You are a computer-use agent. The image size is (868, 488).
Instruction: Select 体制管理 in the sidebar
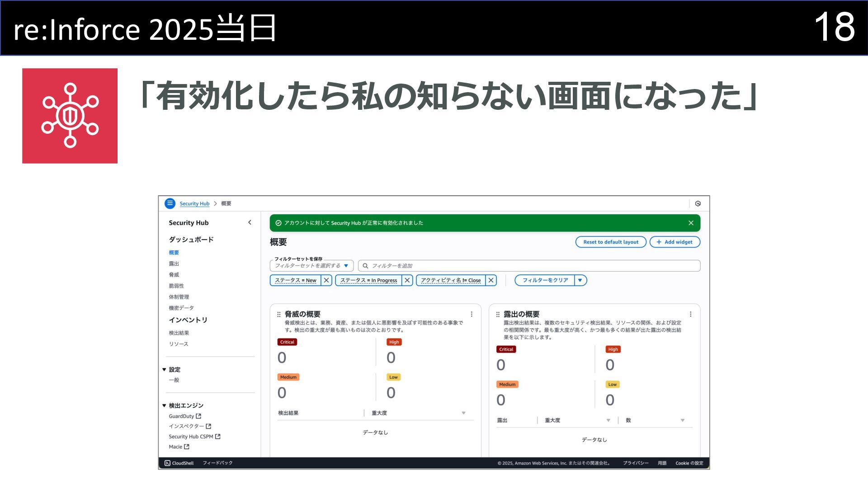179,297
